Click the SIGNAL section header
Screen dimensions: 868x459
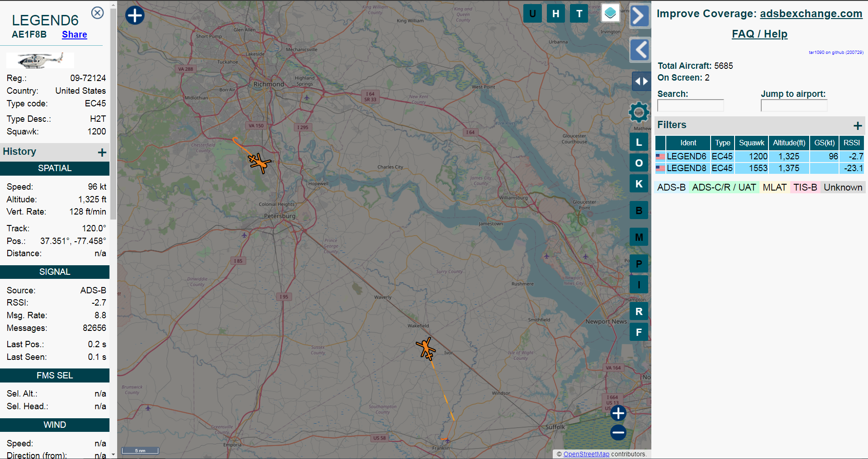point(55,272)
